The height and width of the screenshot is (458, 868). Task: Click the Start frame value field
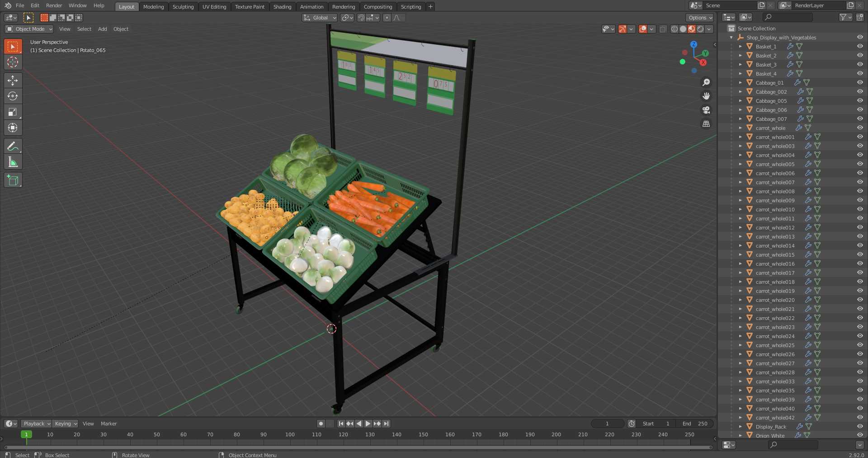click(x=656, y=424)
